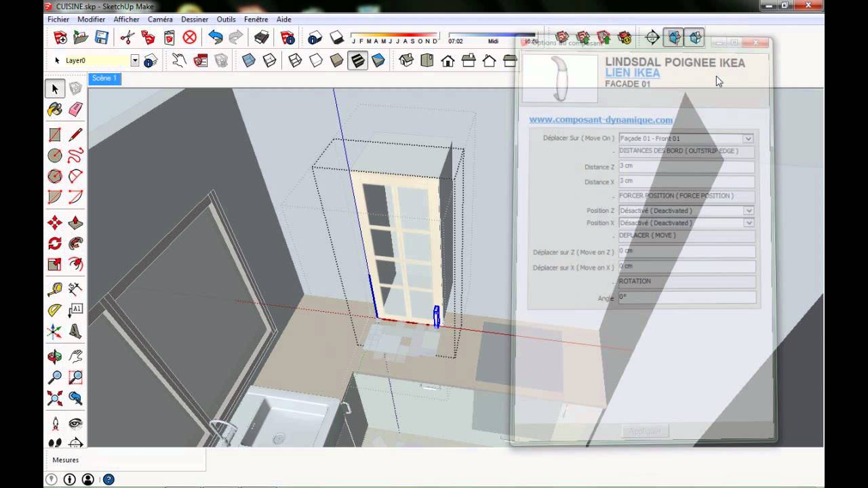Open the Help icon in status bar

tap(108, 480)
